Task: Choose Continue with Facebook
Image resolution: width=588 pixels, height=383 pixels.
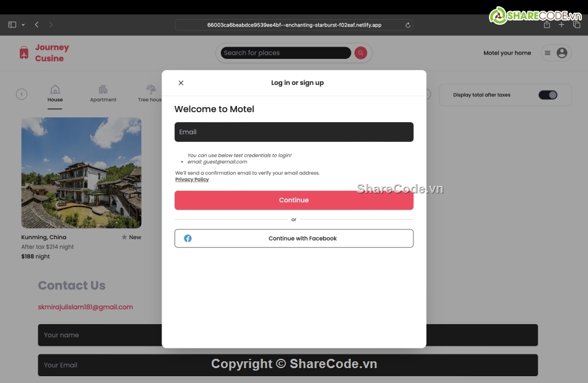Action: [x=294, y=239]
